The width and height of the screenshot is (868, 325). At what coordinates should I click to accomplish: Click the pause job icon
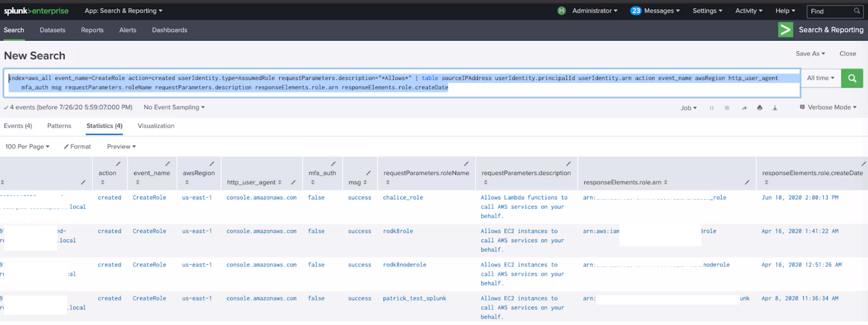pyautogui.click(x=711, y=108)
